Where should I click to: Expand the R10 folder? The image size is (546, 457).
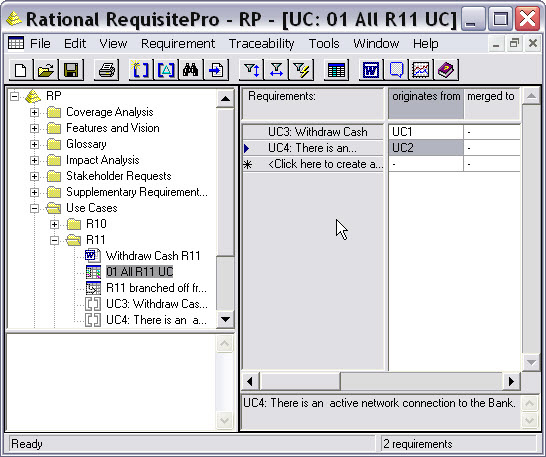pyautogui.click(x=54, y=224)
